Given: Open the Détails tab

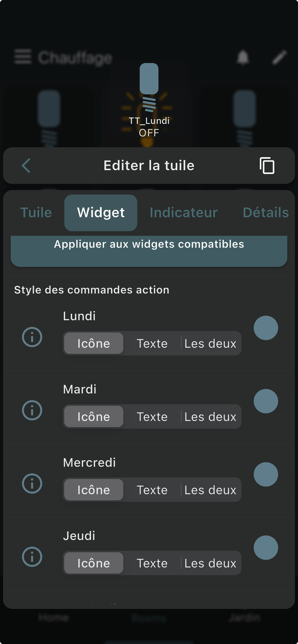Looking at the screenshot, I should point(266,213).
